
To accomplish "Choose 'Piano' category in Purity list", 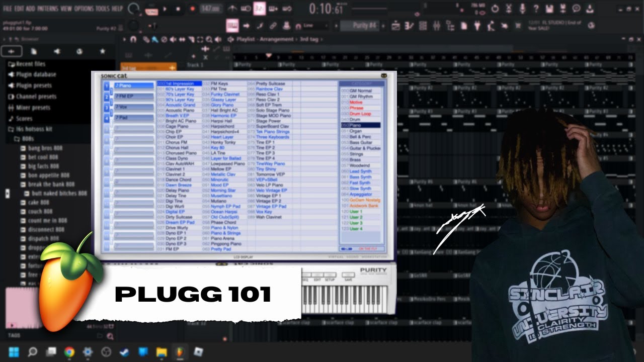I will [x=360, y=125].
